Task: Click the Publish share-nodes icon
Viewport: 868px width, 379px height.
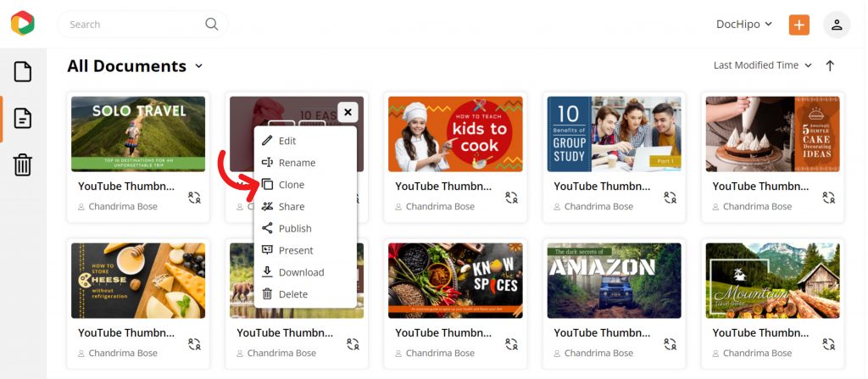Action: click(267, 228)
